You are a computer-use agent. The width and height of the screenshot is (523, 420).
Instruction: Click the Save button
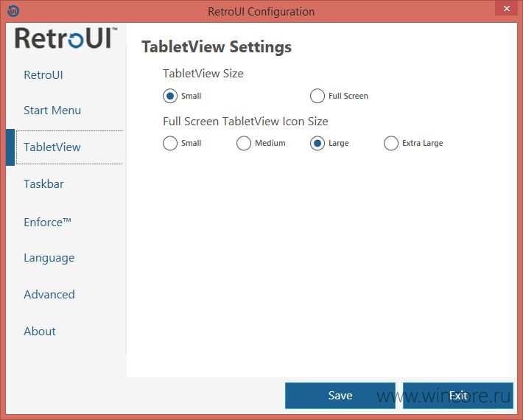coord(340,395)
